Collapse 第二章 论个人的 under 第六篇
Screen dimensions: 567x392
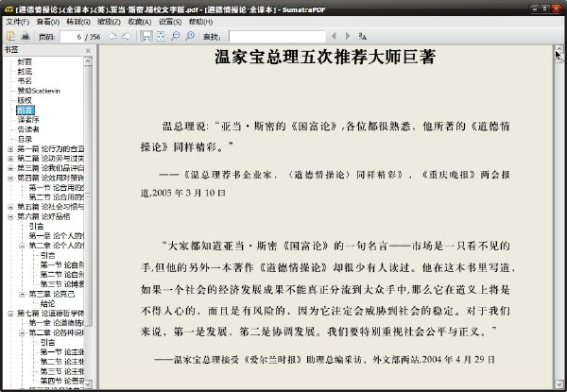22,246
